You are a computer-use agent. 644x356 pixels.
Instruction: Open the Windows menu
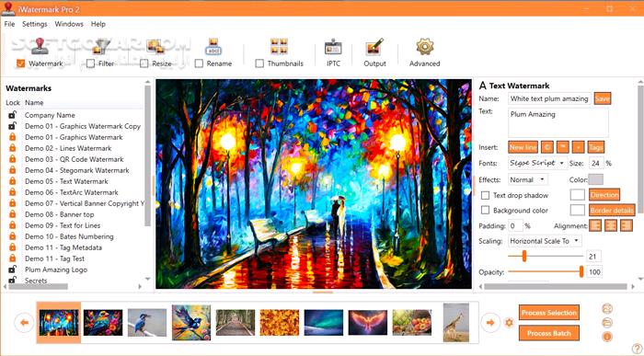(x=69, y=24)
